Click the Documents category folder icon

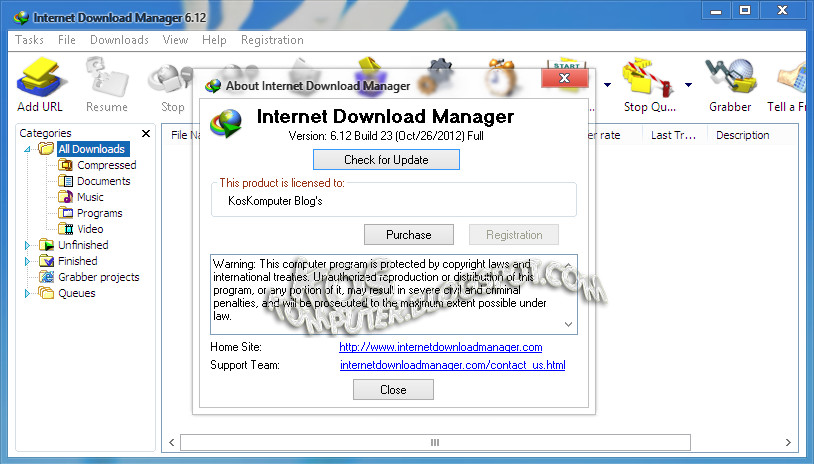65,181
